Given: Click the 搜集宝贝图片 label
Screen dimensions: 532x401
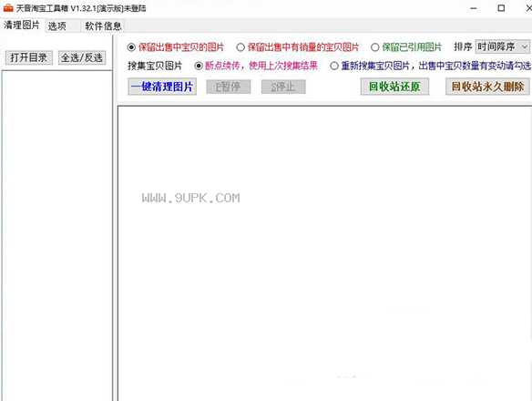Looking at the screenshot, I should (x=155, y=66).
